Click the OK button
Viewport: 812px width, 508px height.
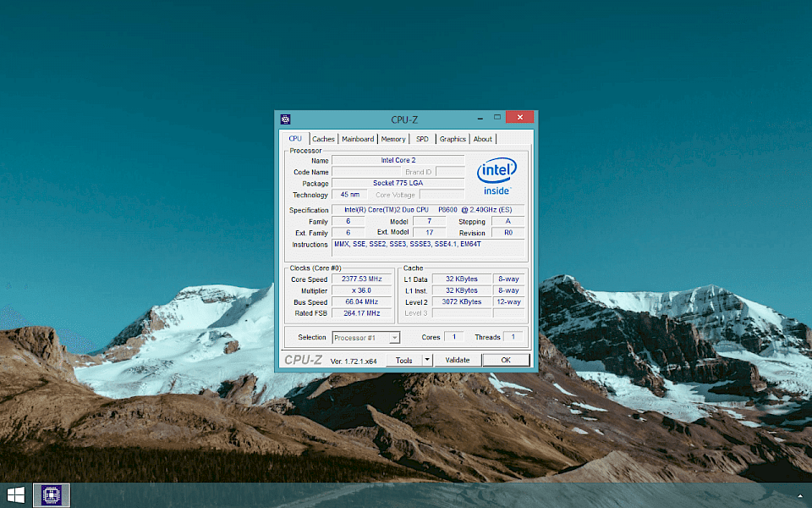506,360
